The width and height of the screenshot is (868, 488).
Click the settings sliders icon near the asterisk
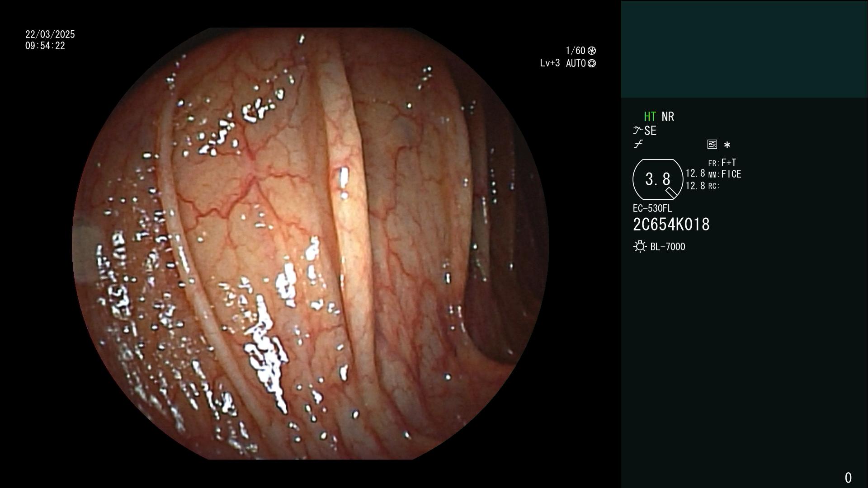712,145
